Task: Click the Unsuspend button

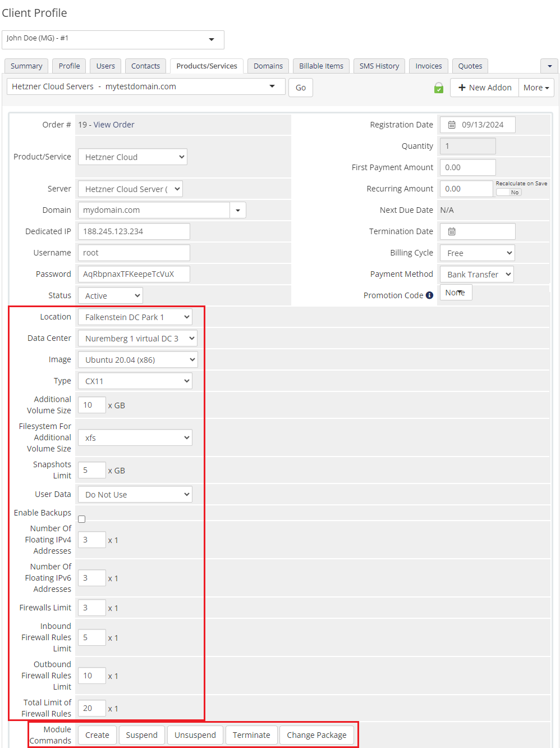Action: pyautogui.click(x=195, y=735)
